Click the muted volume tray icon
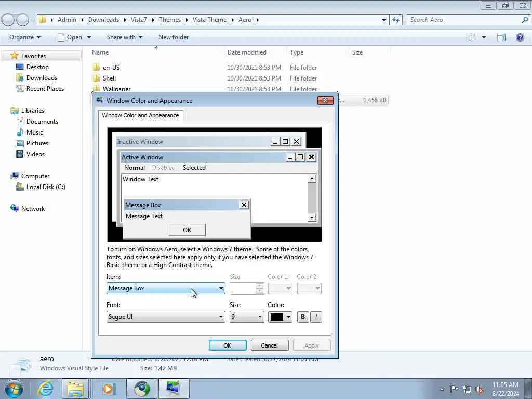The height and width of the screenshot is (399, 532). (x=480, y=389)
